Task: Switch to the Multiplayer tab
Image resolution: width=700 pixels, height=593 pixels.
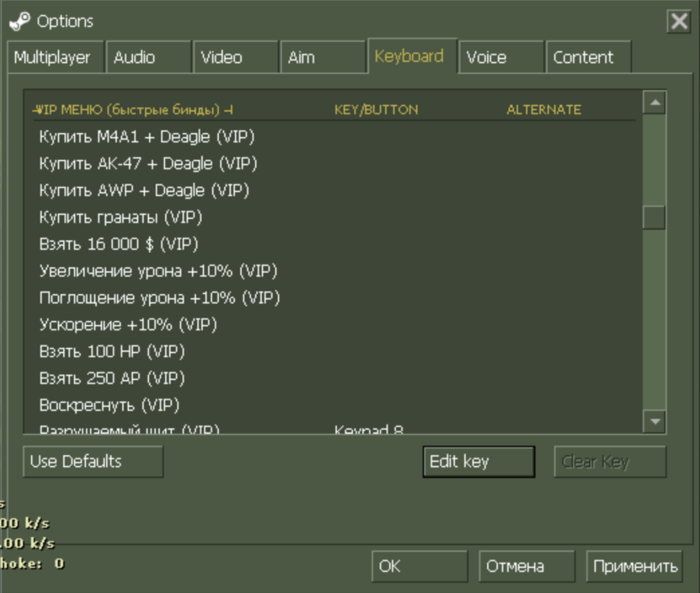Action: [x=56, y=57]
